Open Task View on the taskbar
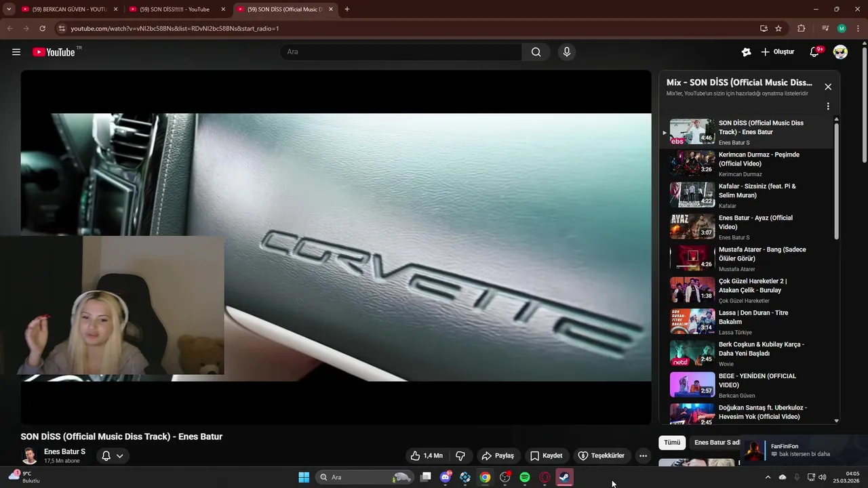 coord(426,477)
